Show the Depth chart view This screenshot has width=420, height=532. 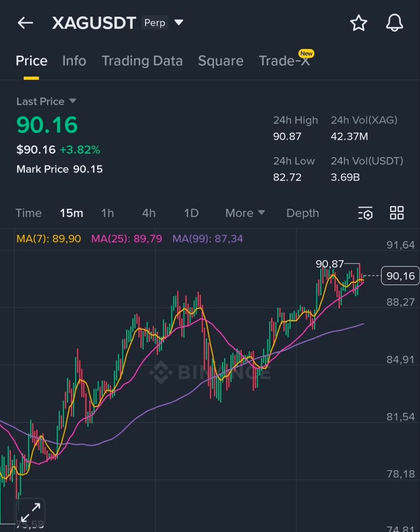302,213
